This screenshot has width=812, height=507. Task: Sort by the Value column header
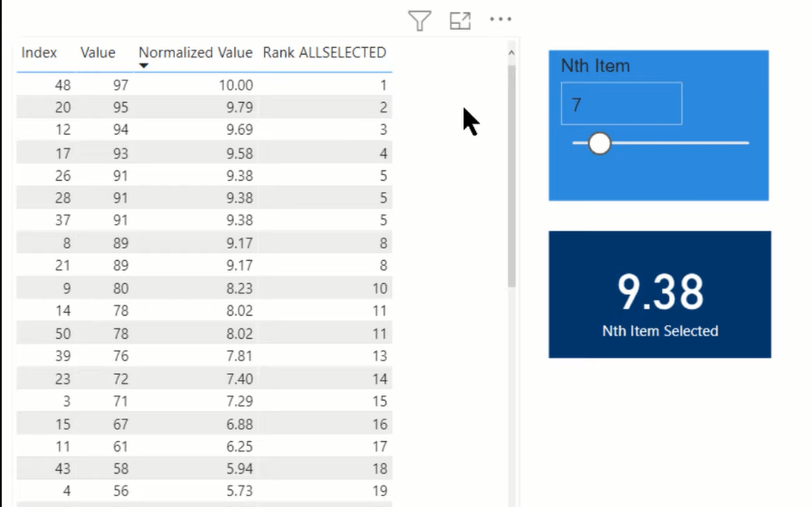pos(98,52)
